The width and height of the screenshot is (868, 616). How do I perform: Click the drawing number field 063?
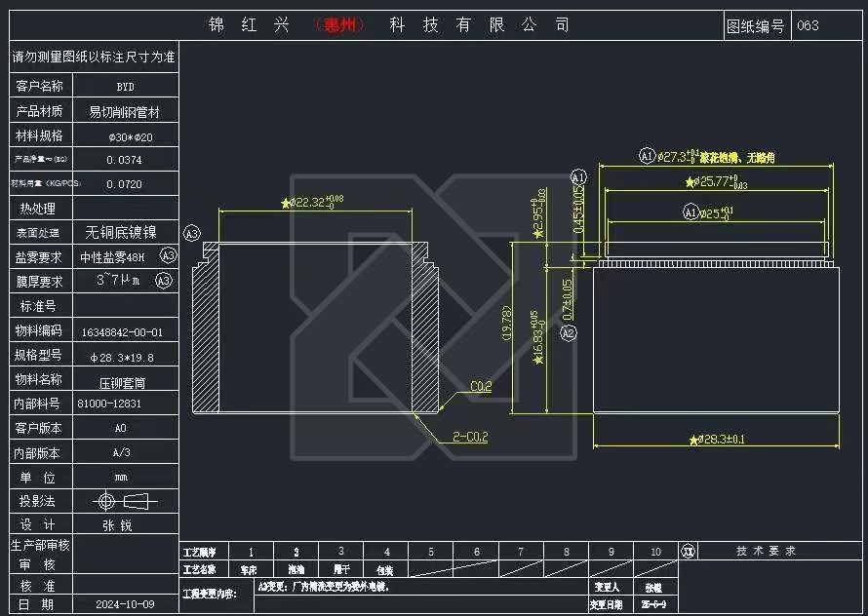click(x=808, y=26)
